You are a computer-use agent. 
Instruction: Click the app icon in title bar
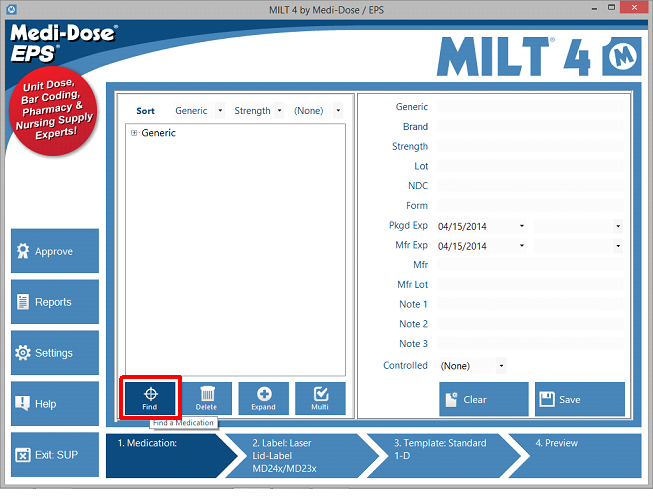point(11,9)
